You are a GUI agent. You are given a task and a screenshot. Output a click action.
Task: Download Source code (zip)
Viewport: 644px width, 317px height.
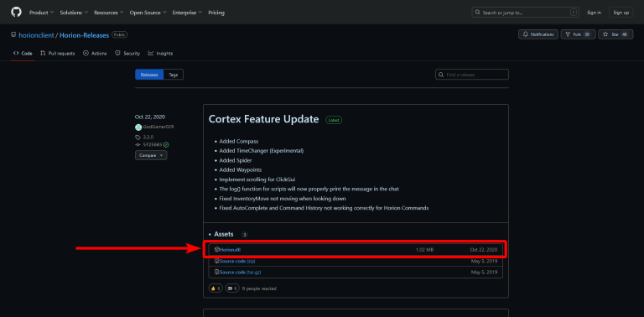pos(238,261)
